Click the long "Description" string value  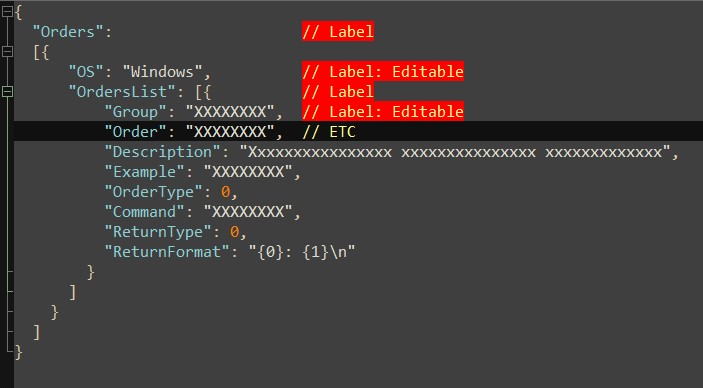455,152
